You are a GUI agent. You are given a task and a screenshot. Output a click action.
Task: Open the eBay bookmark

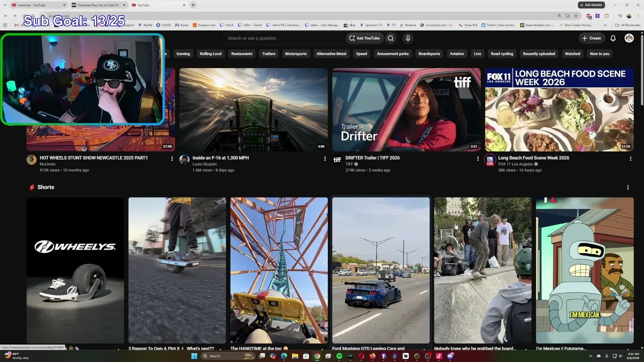tap(350, 25)
